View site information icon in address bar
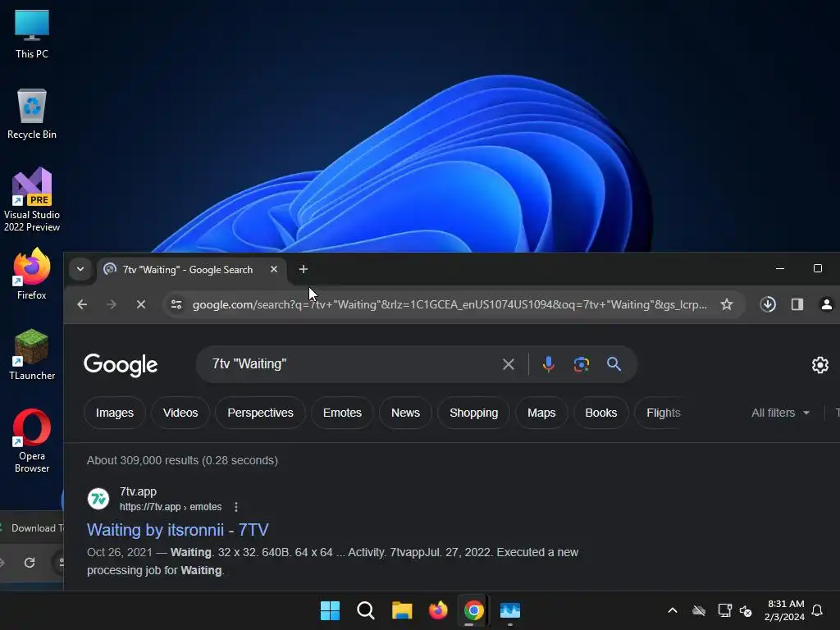 [176, 304]
